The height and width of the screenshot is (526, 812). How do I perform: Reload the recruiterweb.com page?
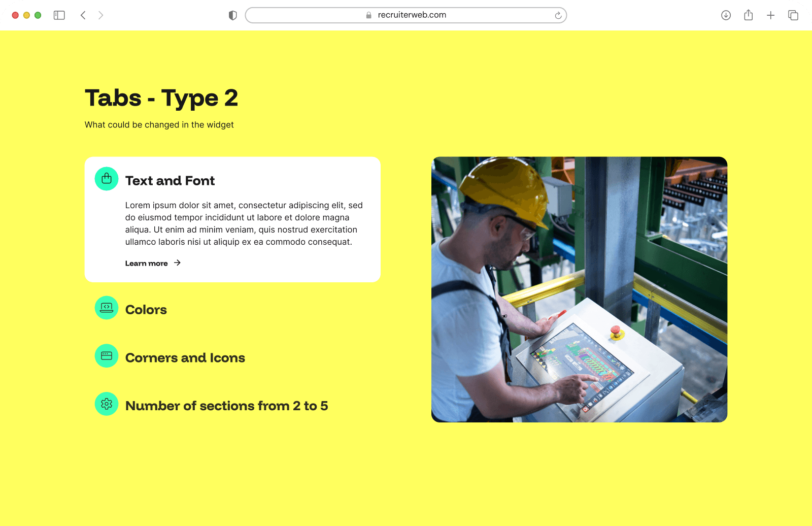tap(558, 15)
